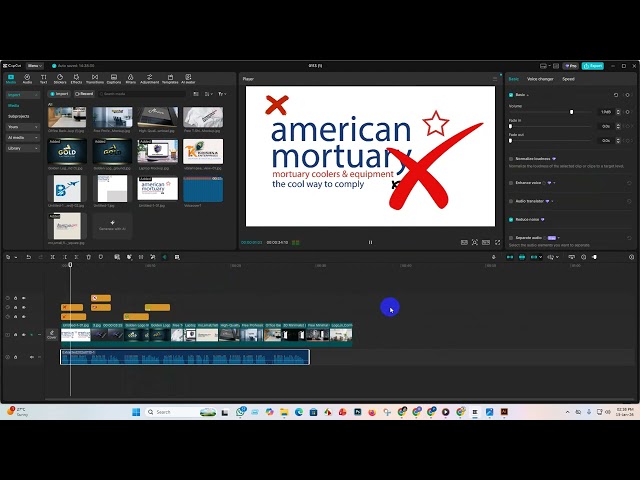Enable Separate audio checkbox
The width and height of the screenshot is (640, 480).
511,238
